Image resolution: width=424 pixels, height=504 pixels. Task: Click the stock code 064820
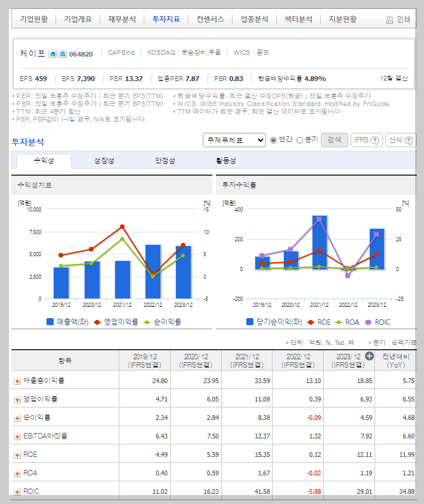[x=81, y=54]
